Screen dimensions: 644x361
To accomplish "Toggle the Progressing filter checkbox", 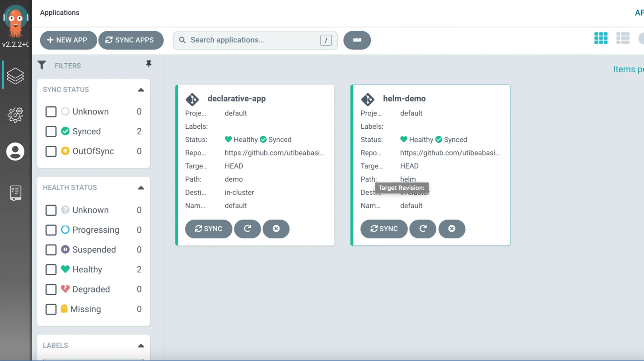I will (x=51, y=230).
